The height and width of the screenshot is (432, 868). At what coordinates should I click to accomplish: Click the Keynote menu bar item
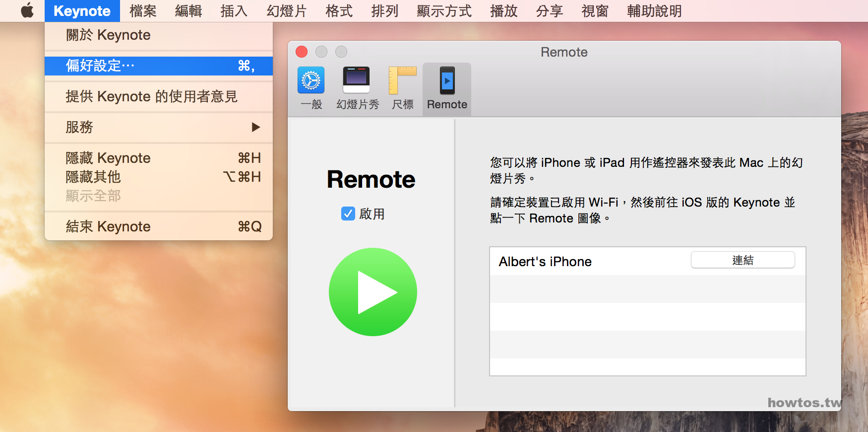coord(82,11)
